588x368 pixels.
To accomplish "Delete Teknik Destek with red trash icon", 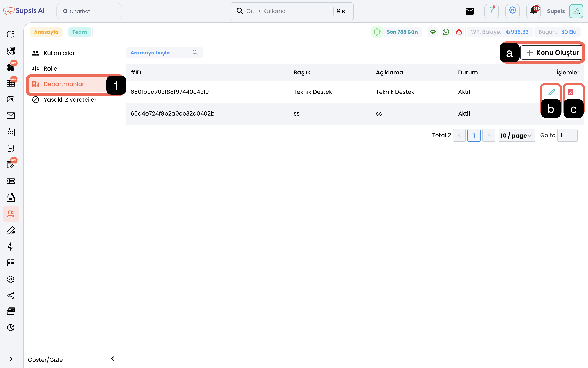I will [x=570, y=92].
